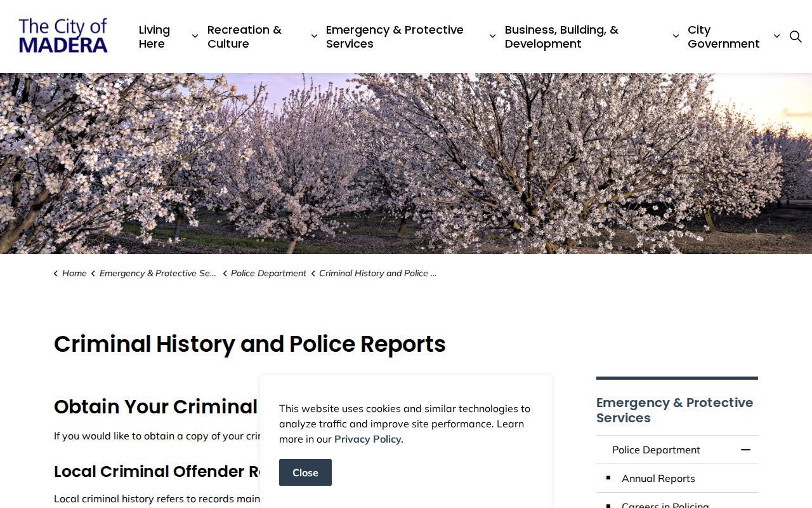Close the cookie notice banner

click(x=305, y=472)
